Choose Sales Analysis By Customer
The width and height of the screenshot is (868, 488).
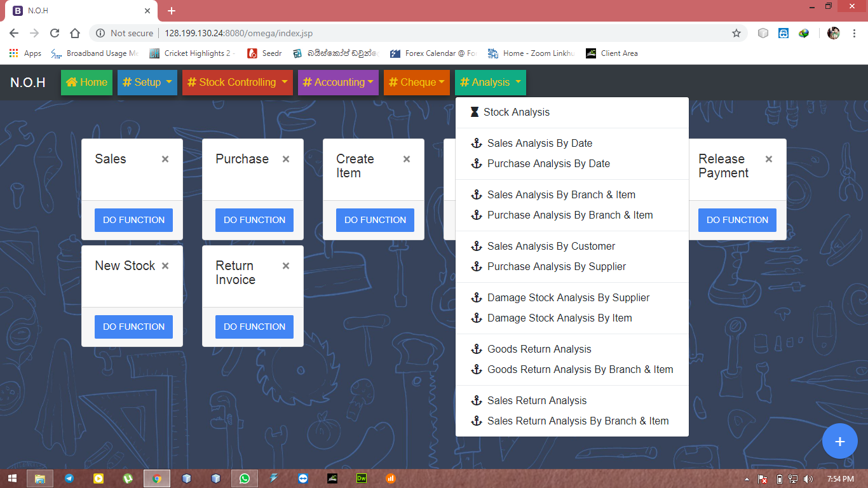(x=572, y=247)
